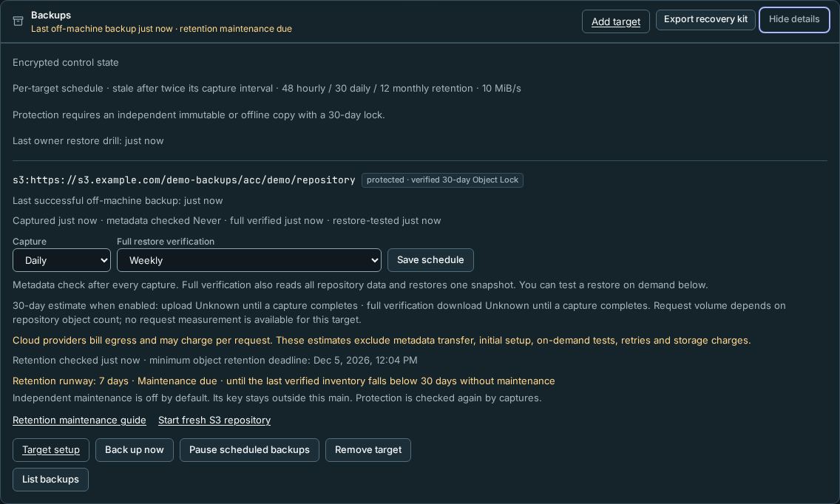Click the protected verified 30-day Object Lock badge
This screenshot has height=504, width=840.
[442, 180]
